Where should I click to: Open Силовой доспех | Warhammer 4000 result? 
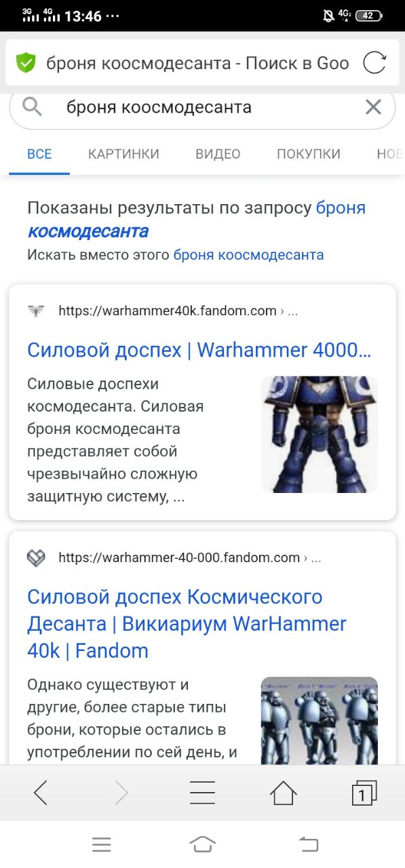click(x=199, y=351)
